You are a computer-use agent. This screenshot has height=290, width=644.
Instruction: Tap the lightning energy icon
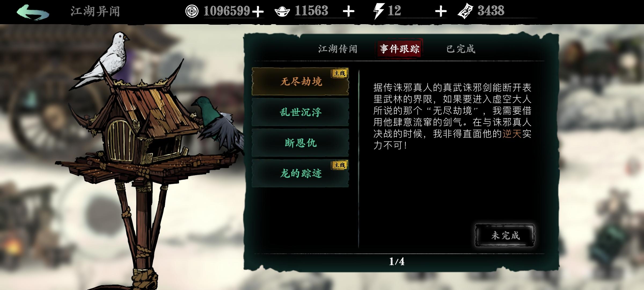tap(379, 11)
